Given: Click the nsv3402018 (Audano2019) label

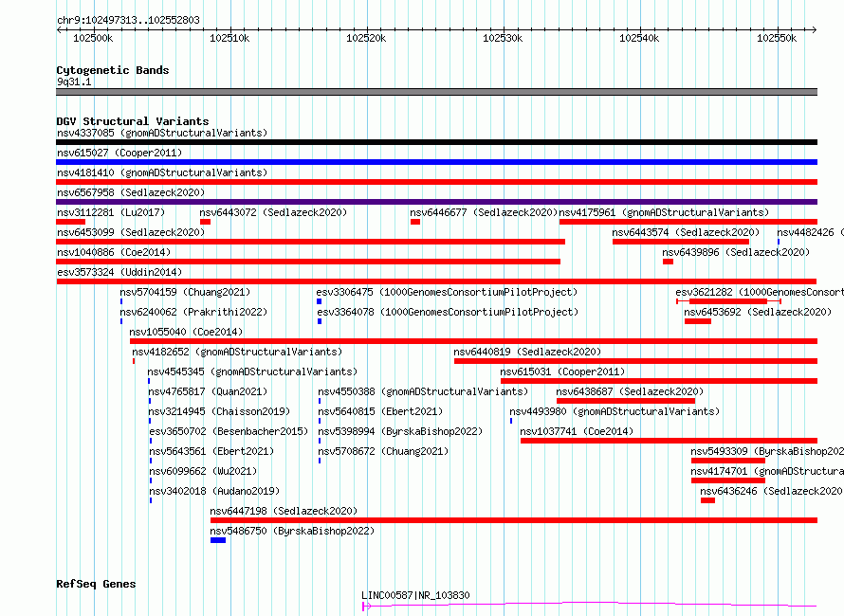Looking at the screenshot, I should point(214,491).
